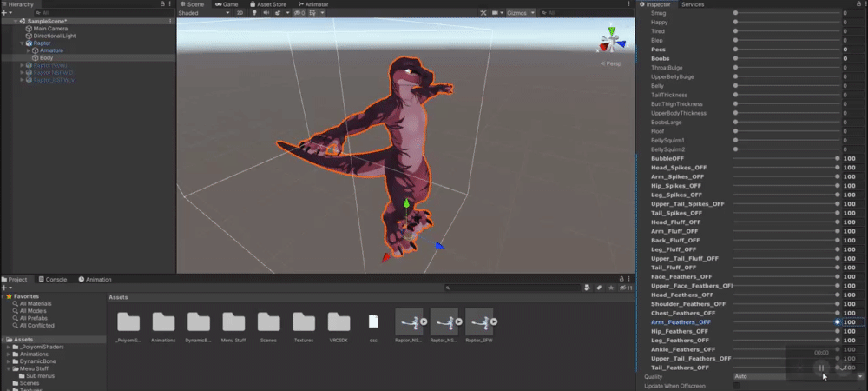The image size is (868, 391).
Task: Click the Pecs blendshape slider
Action: (786, 50)
